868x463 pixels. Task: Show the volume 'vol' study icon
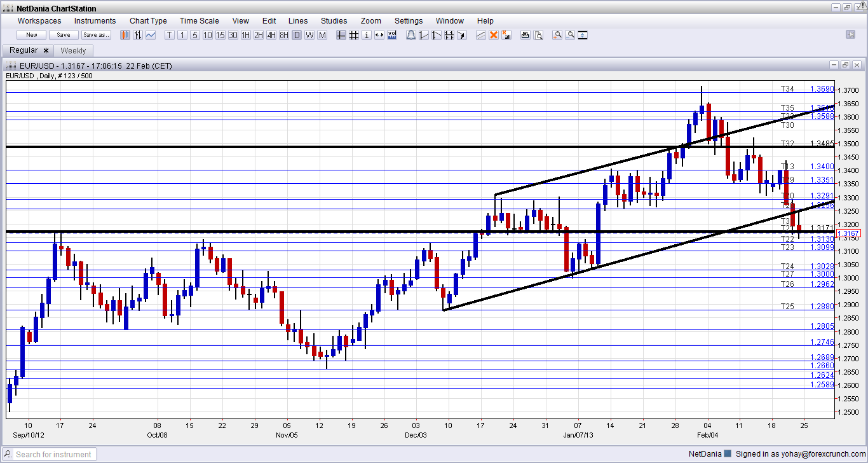(x=392, y=35)
